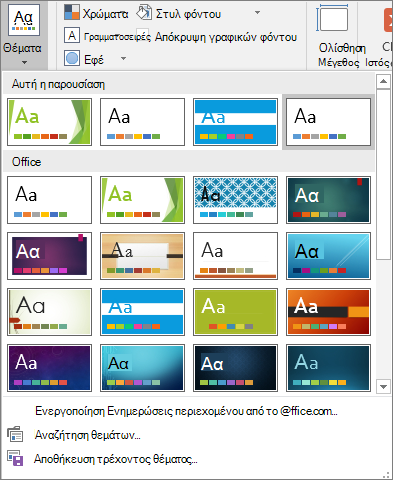The height and width of the screenshot is (480, 393).
Task: Click the Office section header
Action: pos(189,162)
